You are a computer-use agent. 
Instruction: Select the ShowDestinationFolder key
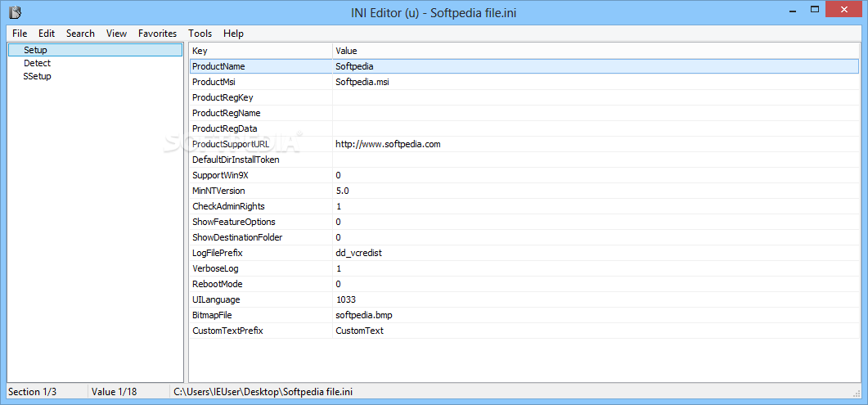[237, 236]
